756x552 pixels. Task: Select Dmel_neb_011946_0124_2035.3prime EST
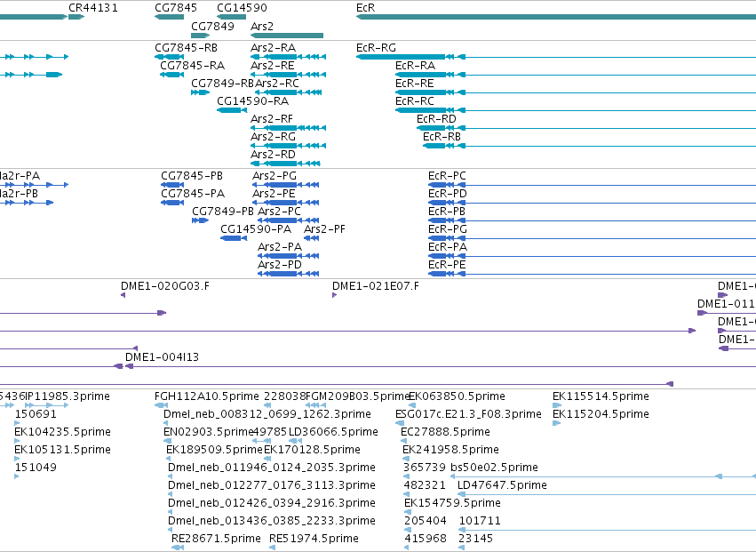click(272, 468)
